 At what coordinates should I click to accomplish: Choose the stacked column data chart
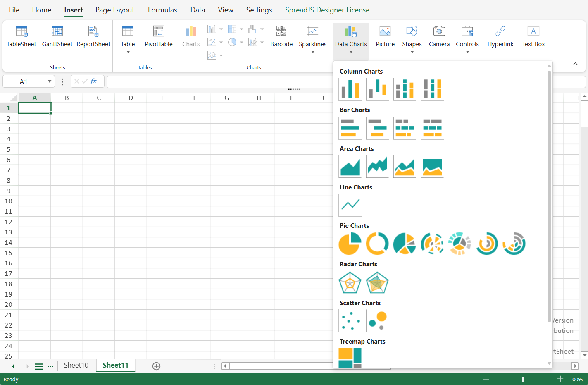tap(405, 89)
